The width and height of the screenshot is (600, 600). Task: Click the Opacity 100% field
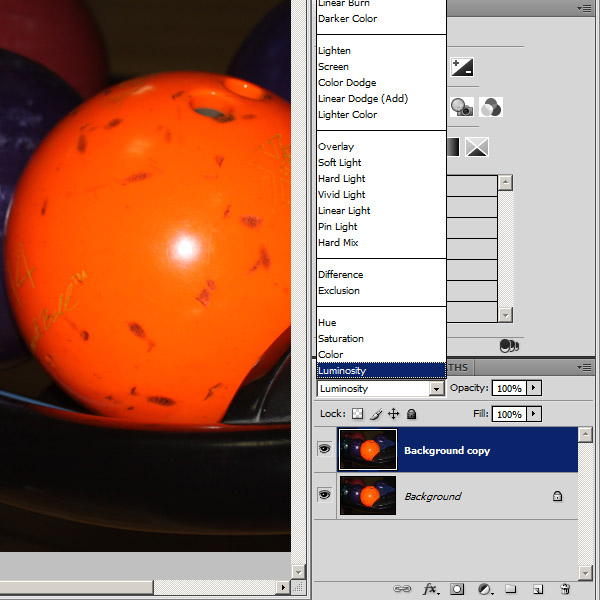509,388
